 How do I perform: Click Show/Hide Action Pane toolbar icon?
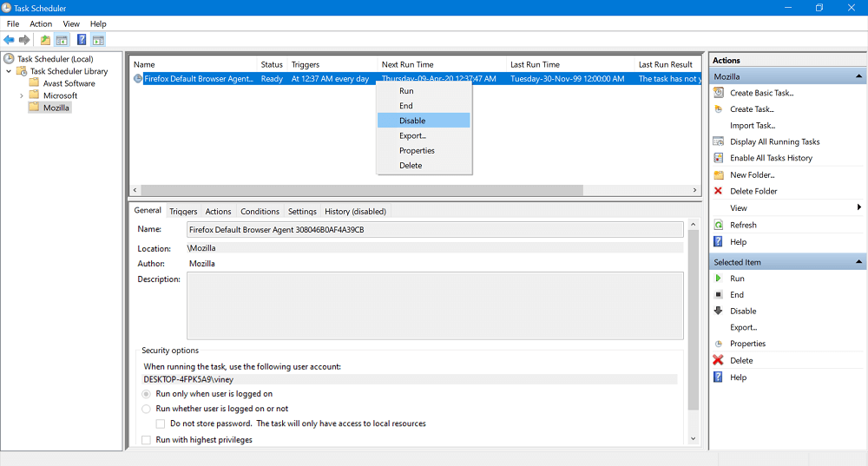point(99,40)
